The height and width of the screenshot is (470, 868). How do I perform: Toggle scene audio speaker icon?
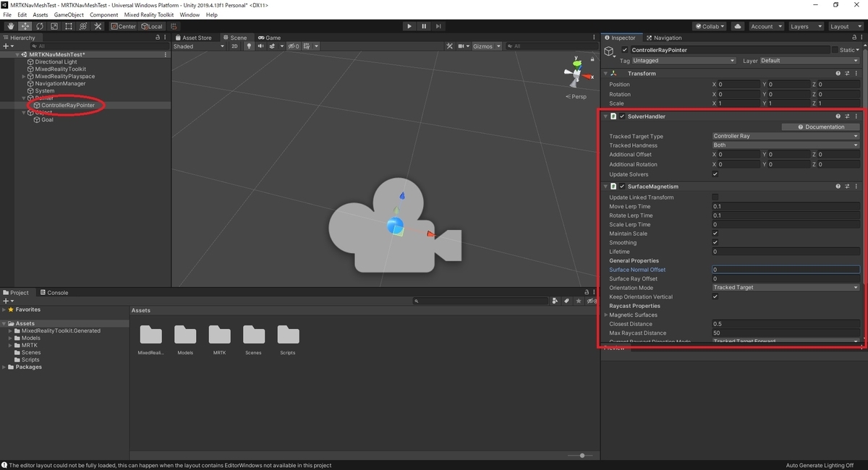click(260, 46)
